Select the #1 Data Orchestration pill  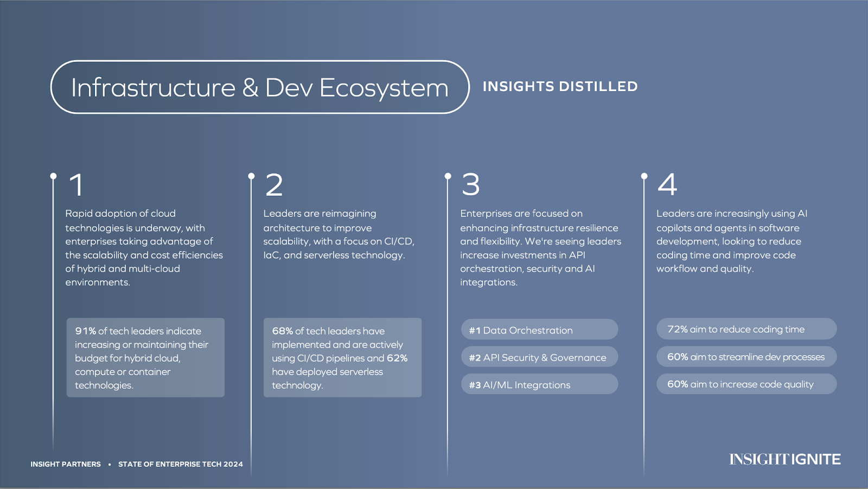(x=539, y=330)
